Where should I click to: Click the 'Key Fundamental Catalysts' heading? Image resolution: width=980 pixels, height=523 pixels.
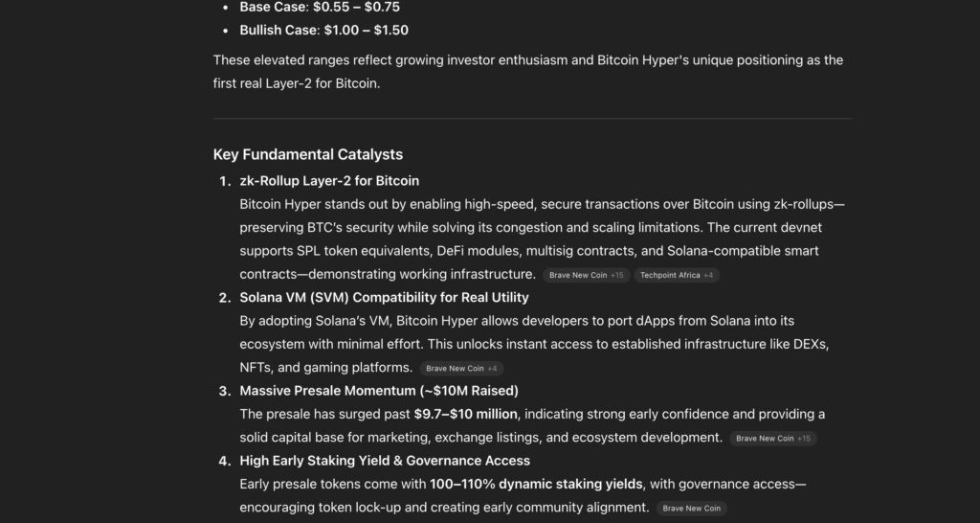(x=308, y=154)
